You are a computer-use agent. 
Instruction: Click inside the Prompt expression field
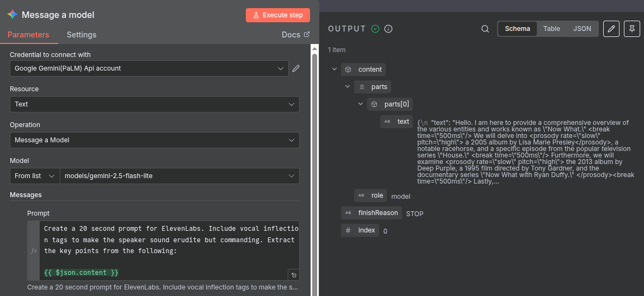pos(169,250)
